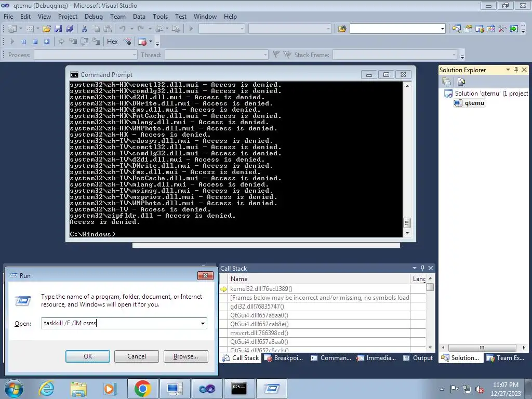
Task: Click the Show Threads in Source icon
Action: click(x=128, y=42)
